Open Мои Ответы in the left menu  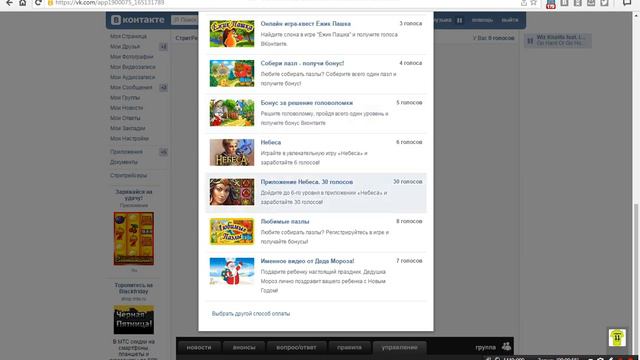(x=125, y=118)
